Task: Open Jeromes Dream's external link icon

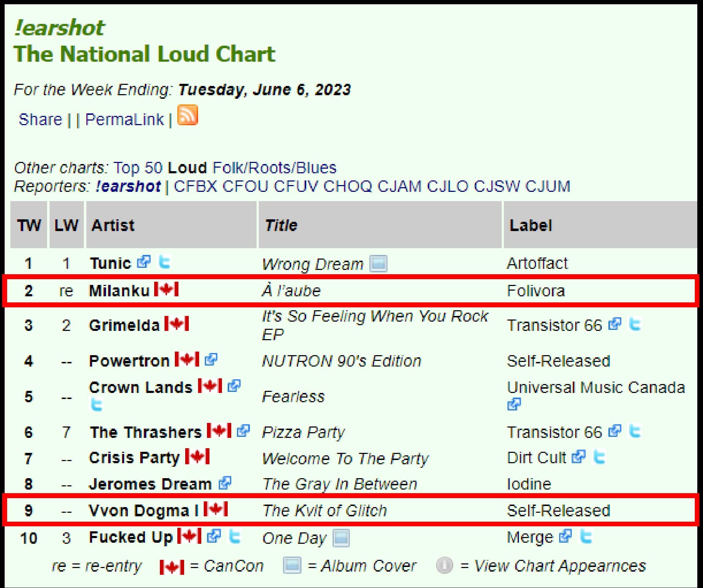Action: 225,483
